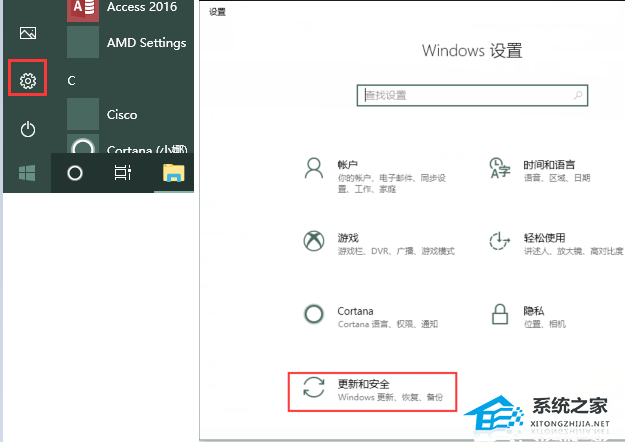625x442 pixels.
Task: Open Task View on taskbar
Action: point(122,173)
